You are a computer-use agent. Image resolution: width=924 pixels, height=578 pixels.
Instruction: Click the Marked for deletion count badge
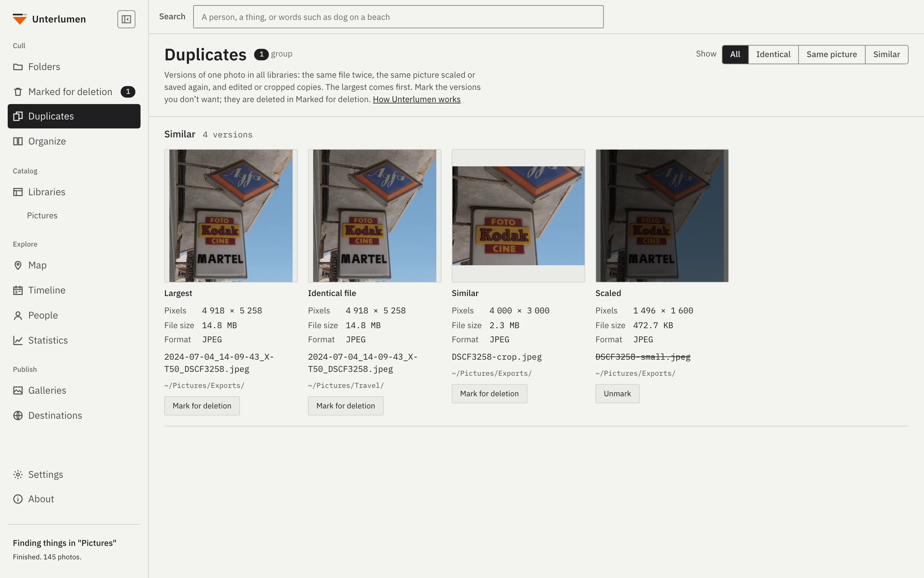click(128, 92)
